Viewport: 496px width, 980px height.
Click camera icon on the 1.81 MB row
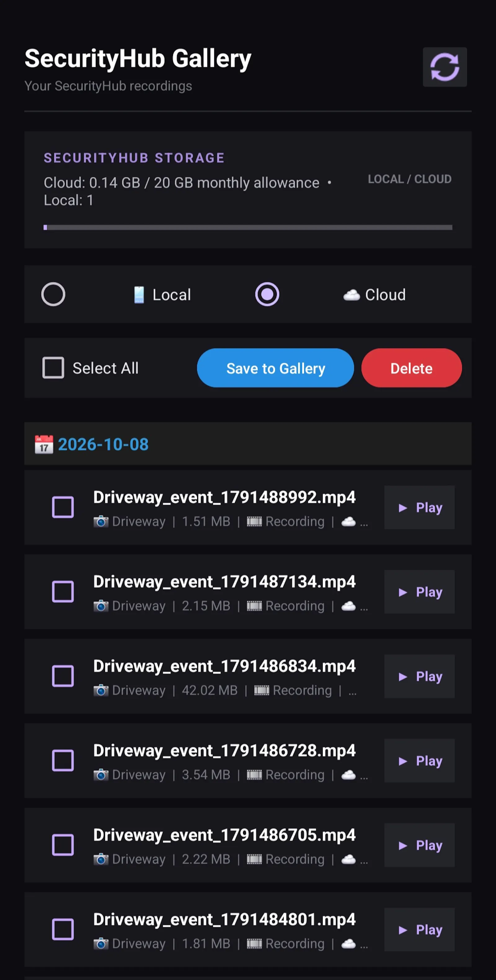tap(101, 944)
